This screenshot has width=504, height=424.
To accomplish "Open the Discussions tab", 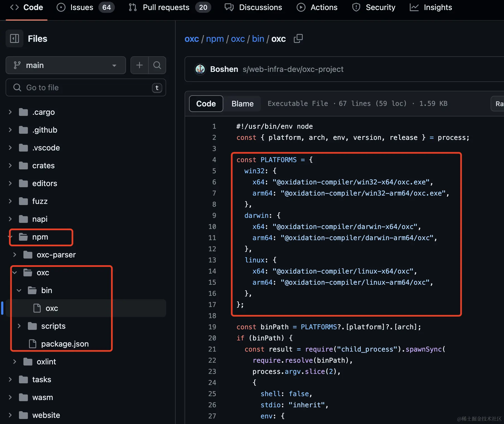I will (x=253, y=7).
